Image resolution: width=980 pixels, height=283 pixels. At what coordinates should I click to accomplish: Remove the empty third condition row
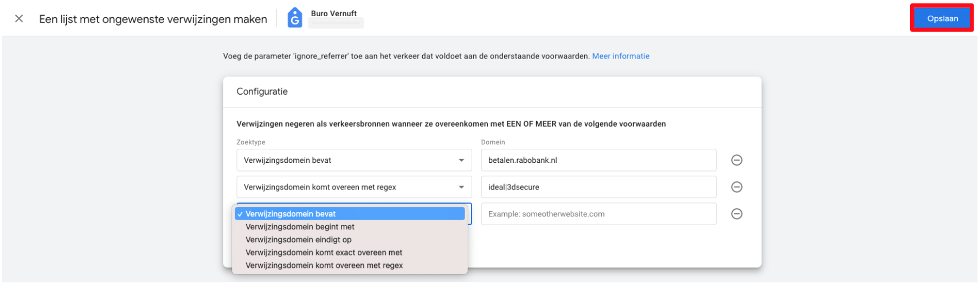coord(737,214)
